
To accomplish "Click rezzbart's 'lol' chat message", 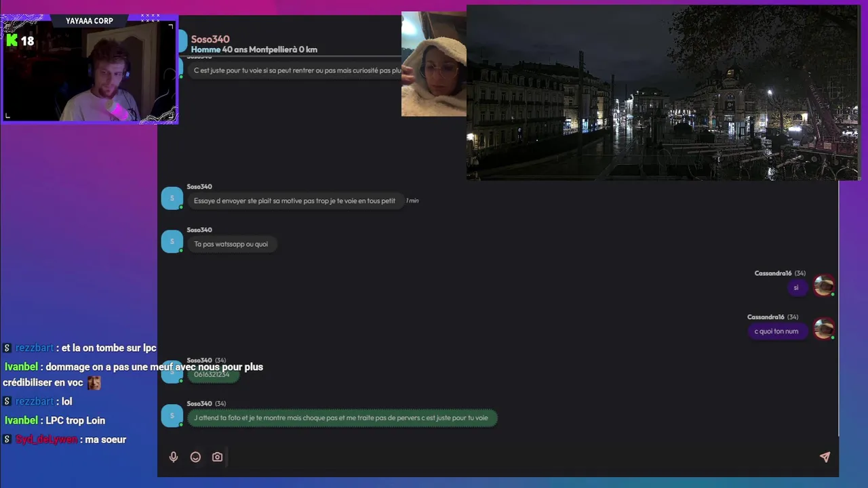I will [x=37, y=401].
